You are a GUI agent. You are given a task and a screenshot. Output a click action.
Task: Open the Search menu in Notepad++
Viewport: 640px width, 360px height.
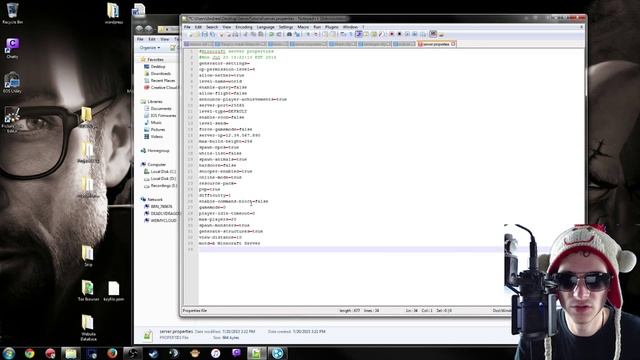click(x=212, y=27)
